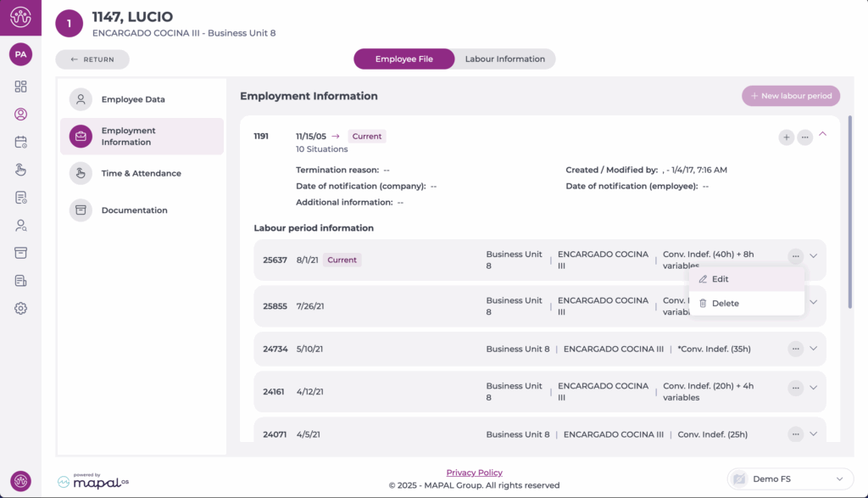This screenshot has width=868, height=498.
Task: Open Time & Attendance section
Action: click(x=141, y=174)
